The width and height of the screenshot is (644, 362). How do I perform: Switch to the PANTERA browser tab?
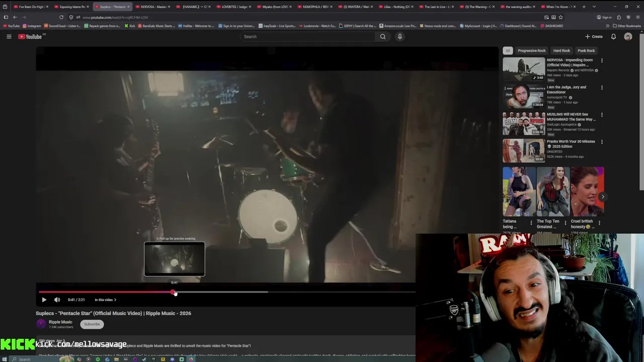(x=356, y=7)
